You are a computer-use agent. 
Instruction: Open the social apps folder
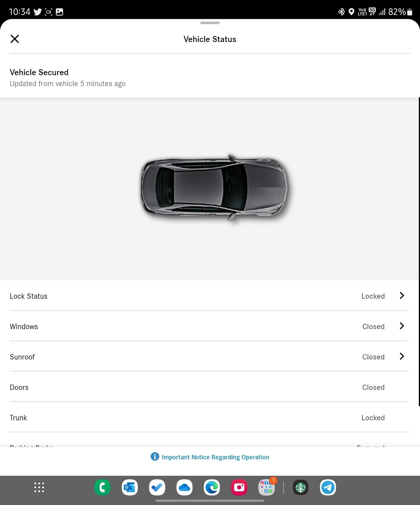(x=266, y=487)
